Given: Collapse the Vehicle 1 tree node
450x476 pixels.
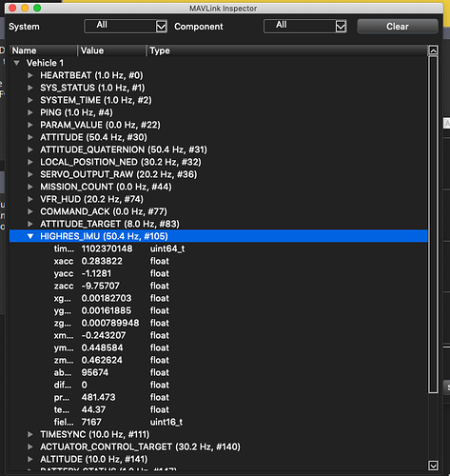Looking at the screenshot, I should click(x=17, y=63).
